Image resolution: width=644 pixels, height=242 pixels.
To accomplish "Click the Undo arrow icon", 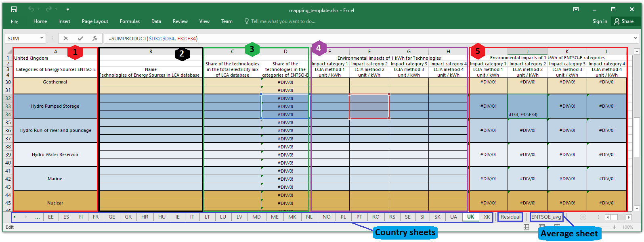I will click(x=31, y=9).
